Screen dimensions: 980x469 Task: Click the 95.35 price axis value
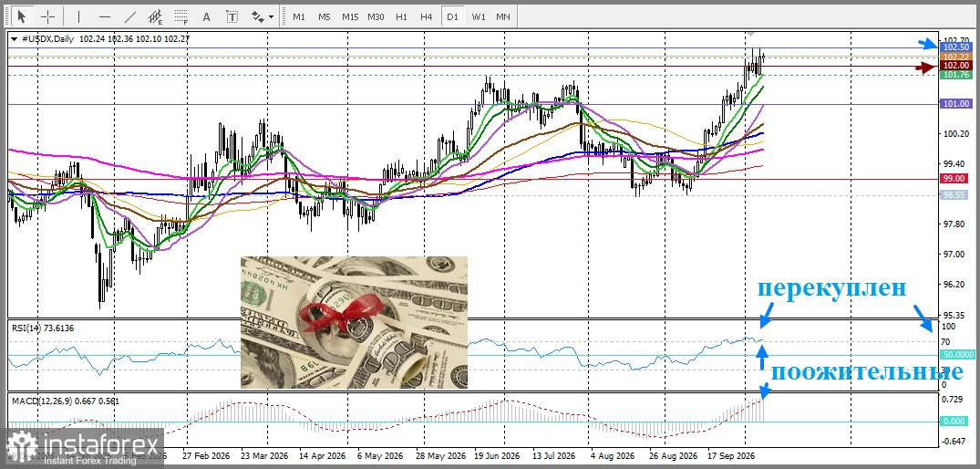955,315
